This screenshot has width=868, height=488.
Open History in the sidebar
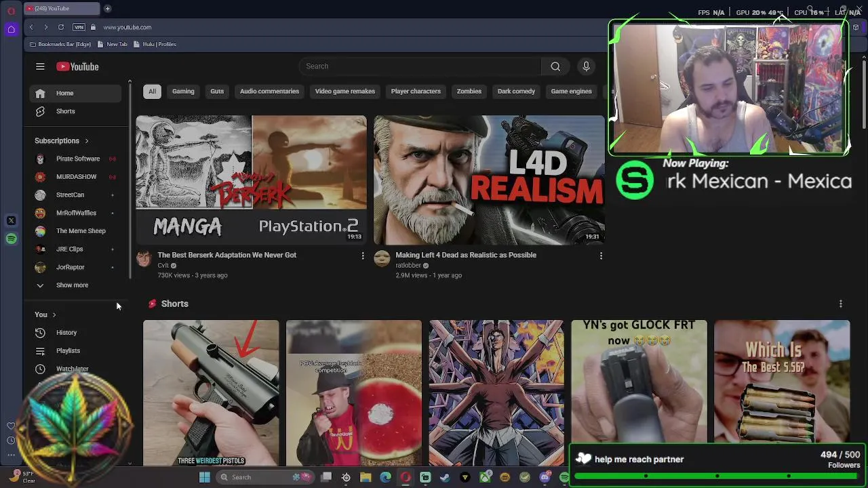coord(76,333)
